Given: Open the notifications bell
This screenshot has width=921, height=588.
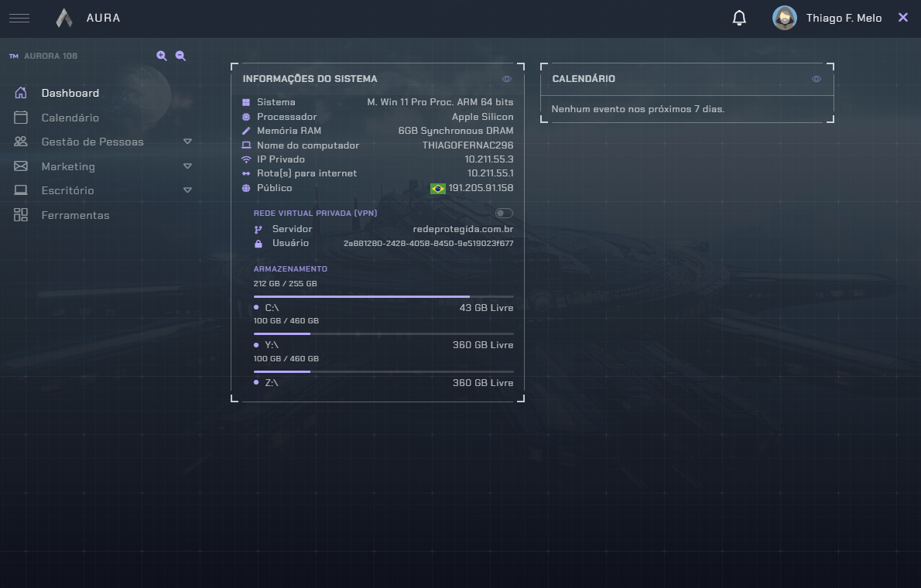Looking at the screenshot, I should click(x=739, y=18).
